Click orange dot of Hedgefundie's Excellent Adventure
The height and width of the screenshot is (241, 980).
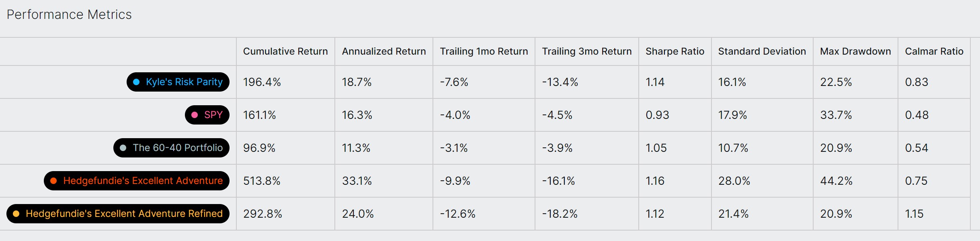(53, 181)
